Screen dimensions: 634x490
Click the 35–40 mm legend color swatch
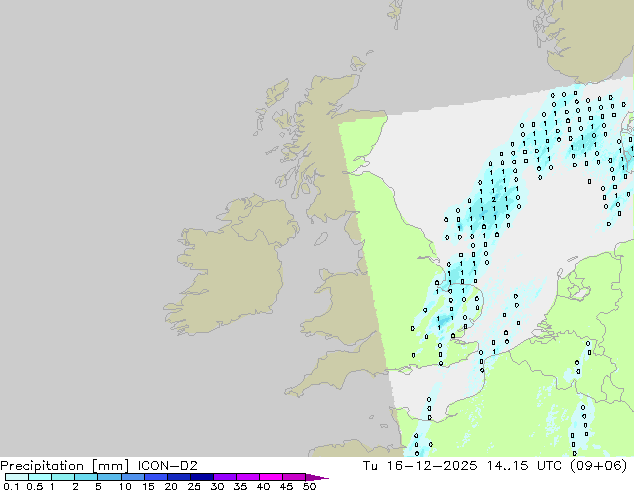pyautogui.click(x=248, y=477)
